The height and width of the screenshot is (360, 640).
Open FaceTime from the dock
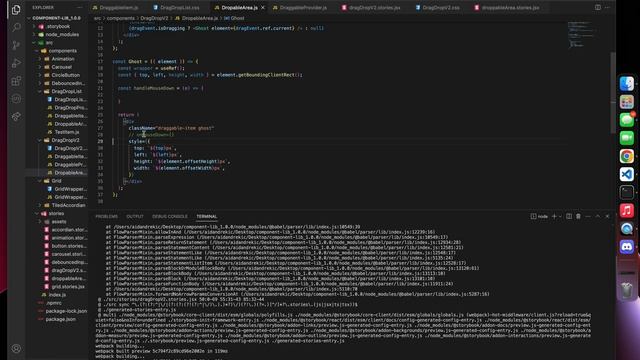point(627,138)
